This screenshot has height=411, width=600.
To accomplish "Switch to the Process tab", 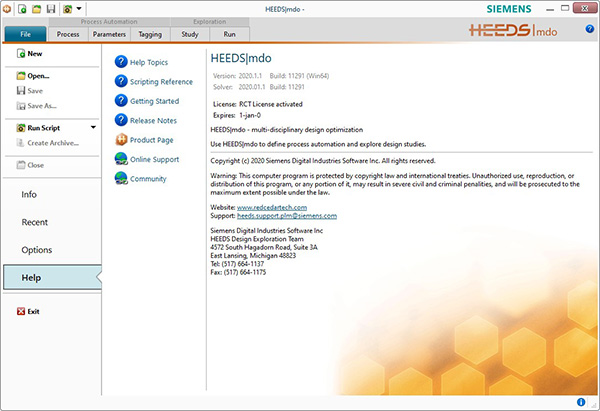I will 68,34.
